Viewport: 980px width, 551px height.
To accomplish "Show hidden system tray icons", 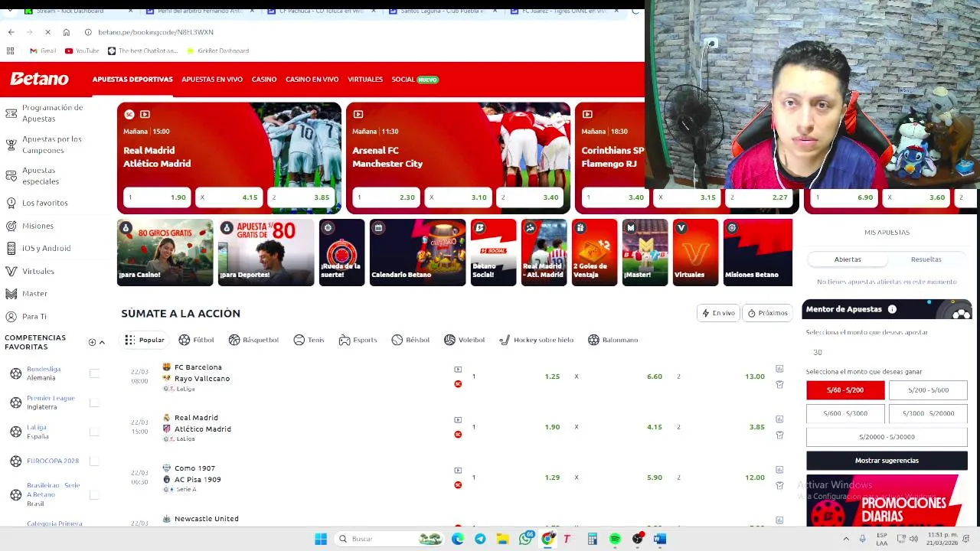I will [x=846, y=539].
